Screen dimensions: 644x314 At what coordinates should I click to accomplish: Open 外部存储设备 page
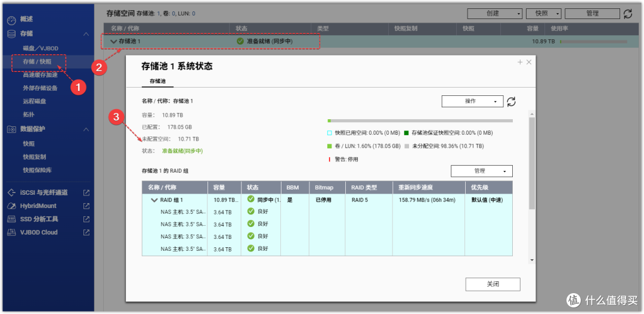[x=40, y=88]
